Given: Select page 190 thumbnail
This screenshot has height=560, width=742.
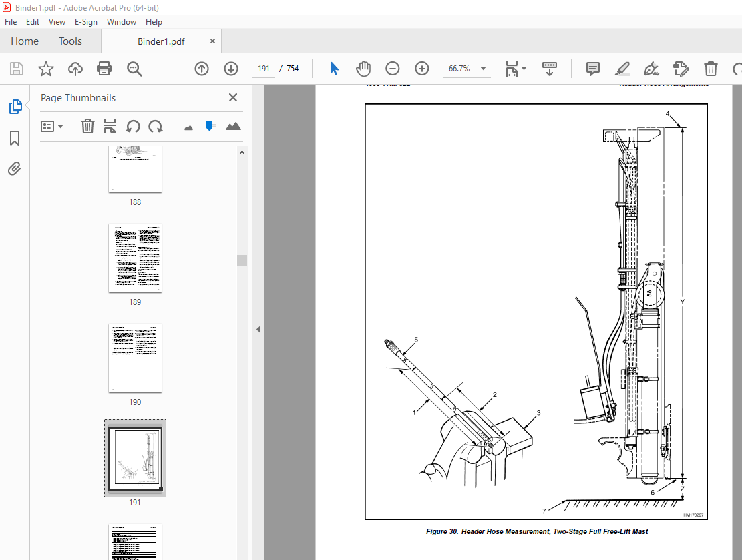Looking at the screenshot, I should 136,358.
